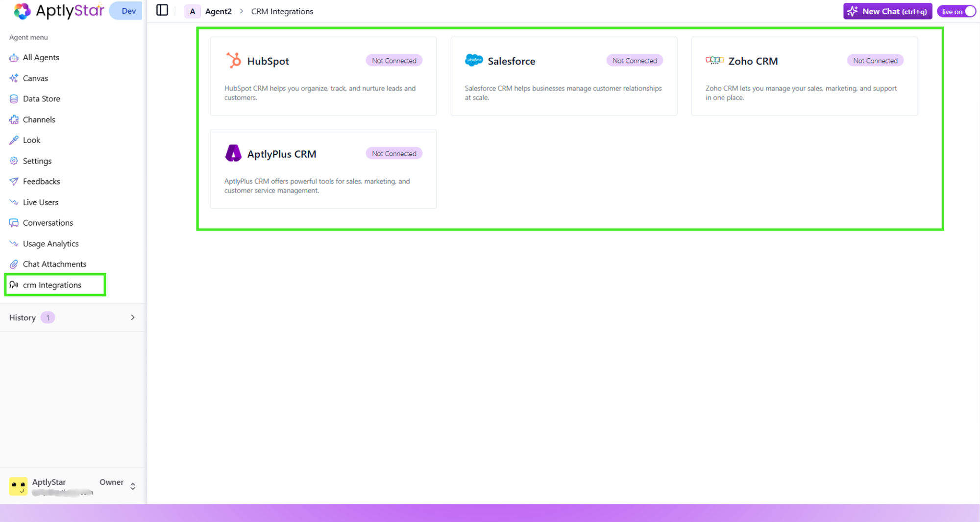Screen dimensions: 980x522
Task: Click the Agent2 breadcrumb link
Action: pyautogui.click(x=218, y=11)
